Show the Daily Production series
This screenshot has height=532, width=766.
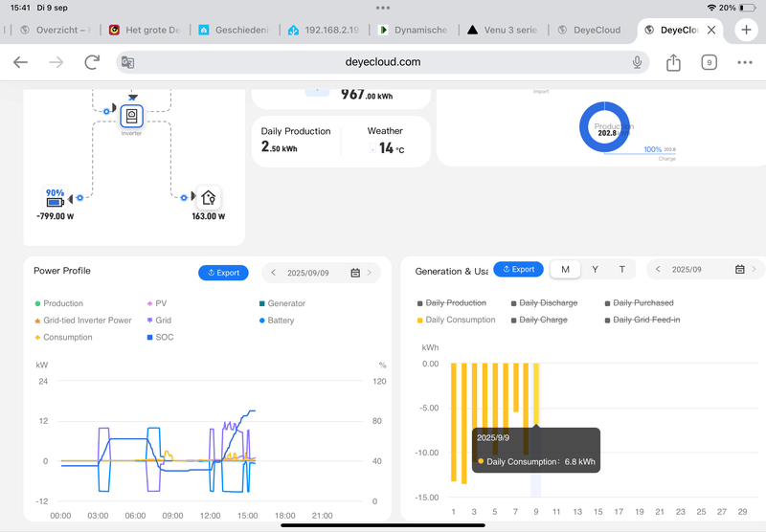point(452,303)
